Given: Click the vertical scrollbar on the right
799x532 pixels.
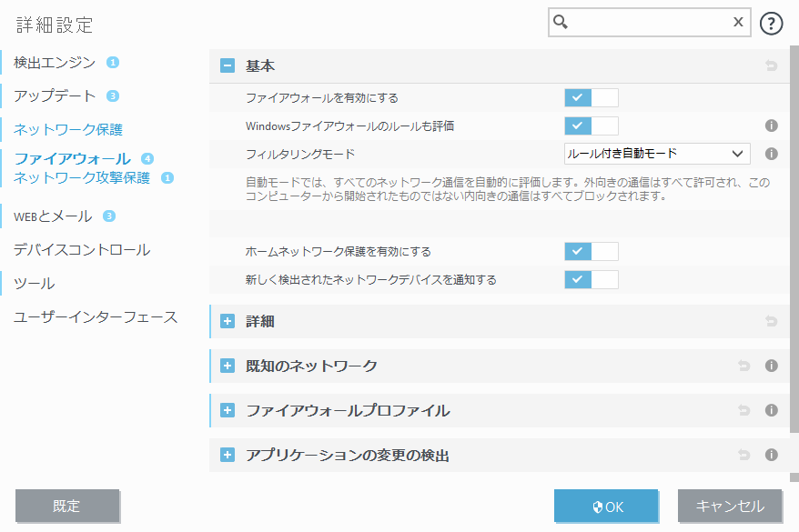Looking at the screenshot, I should click(x=794, y=255).
